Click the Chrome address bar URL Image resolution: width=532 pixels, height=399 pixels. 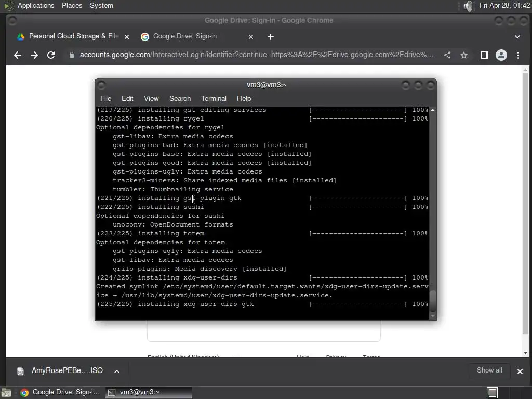coord(257,55)
